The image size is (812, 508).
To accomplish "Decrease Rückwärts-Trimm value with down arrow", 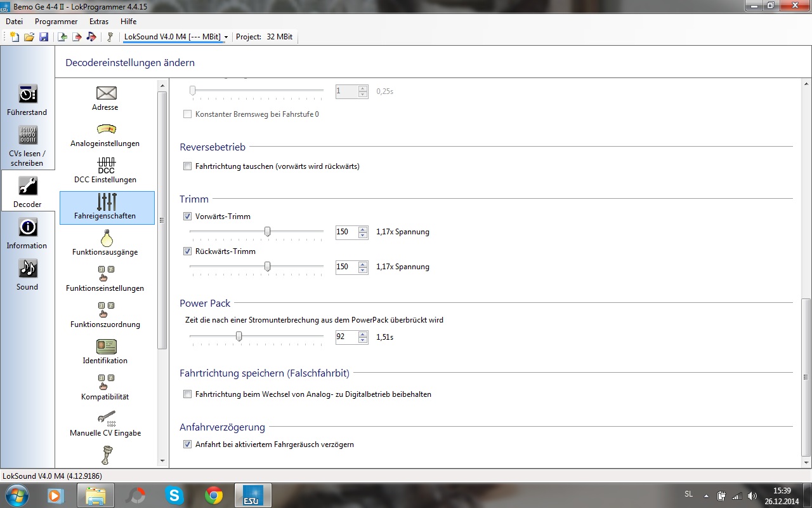I will 363,270.
